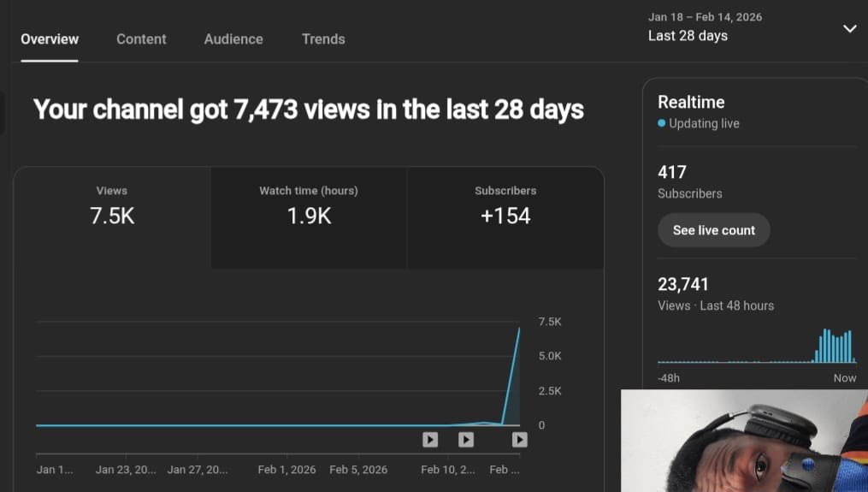
Task: Click the realtime 48-hour bar chart
Action: point(757,346)
